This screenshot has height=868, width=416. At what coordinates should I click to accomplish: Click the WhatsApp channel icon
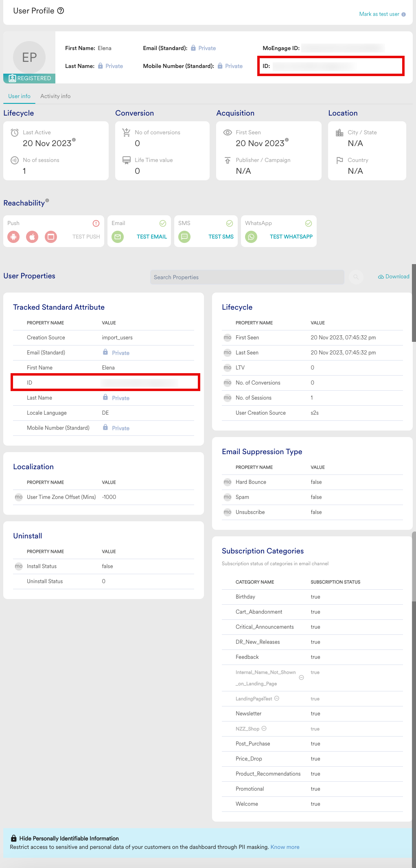[251, 236]
